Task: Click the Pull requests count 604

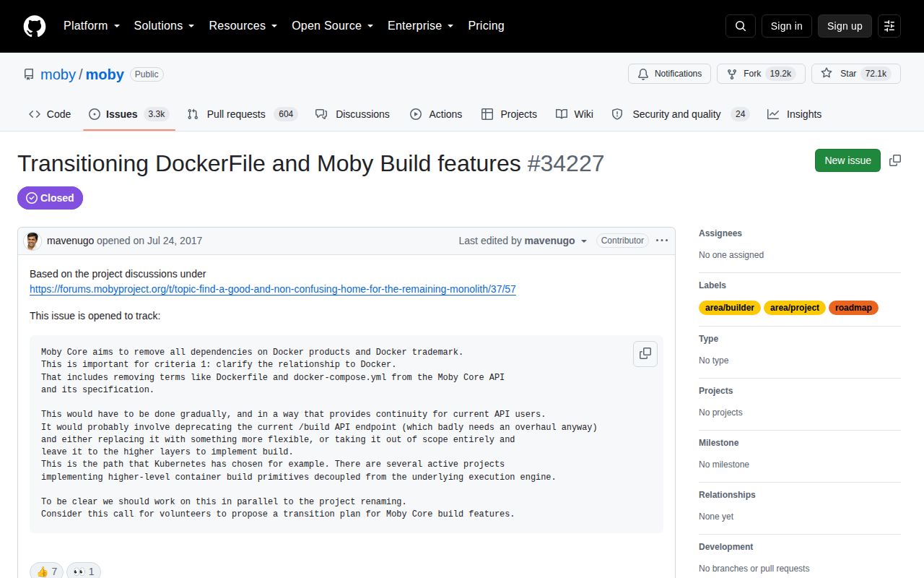Action: click(286, 114)
